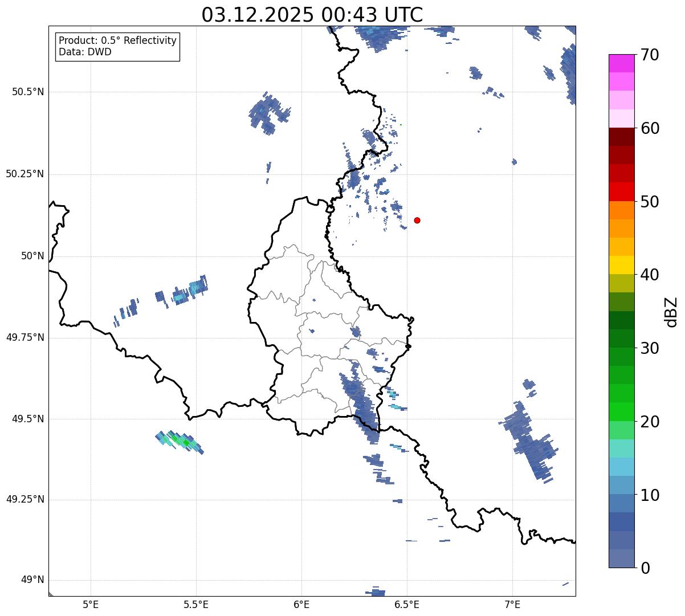
Task: Click the dBZ colorbar axis label
Action: (x=671, y=311)
